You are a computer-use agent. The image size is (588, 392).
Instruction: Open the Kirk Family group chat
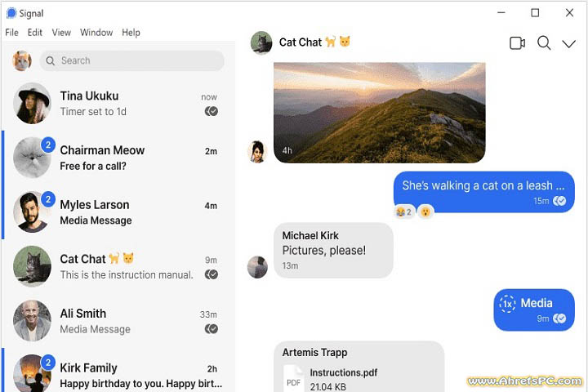(118, 372)
